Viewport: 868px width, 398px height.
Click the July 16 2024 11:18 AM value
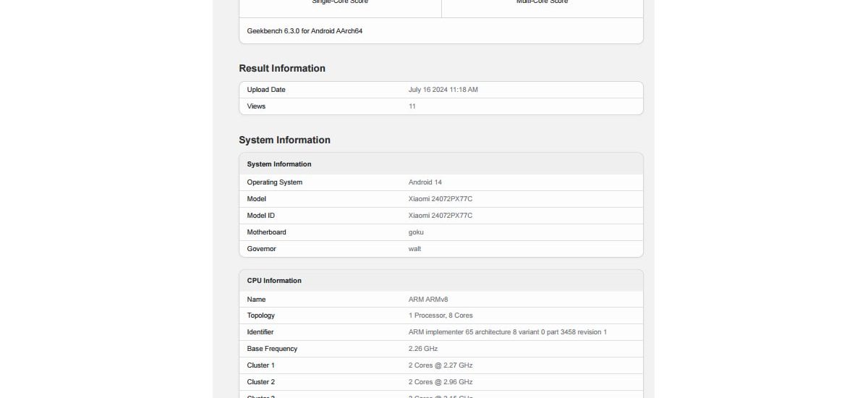[x=443, y=90]
